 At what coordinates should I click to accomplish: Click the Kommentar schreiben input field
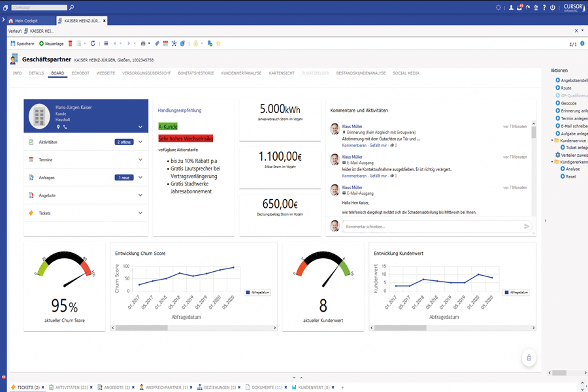(431, 226)
